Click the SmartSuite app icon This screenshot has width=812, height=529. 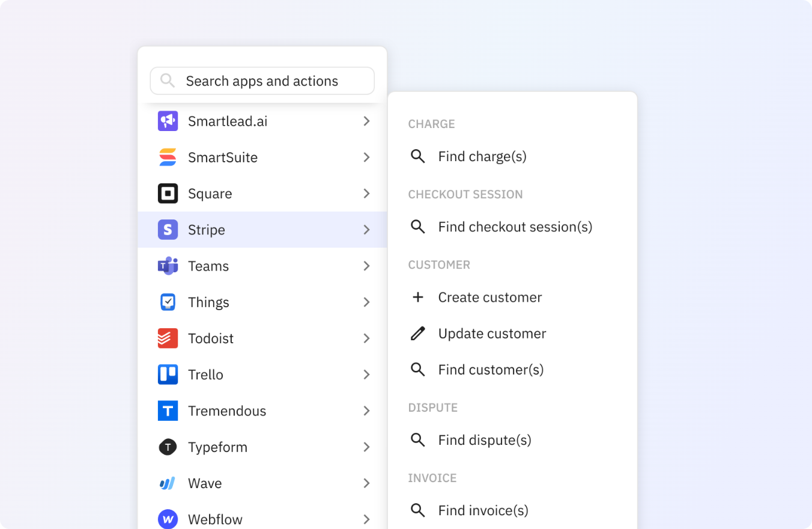[168, 157]
